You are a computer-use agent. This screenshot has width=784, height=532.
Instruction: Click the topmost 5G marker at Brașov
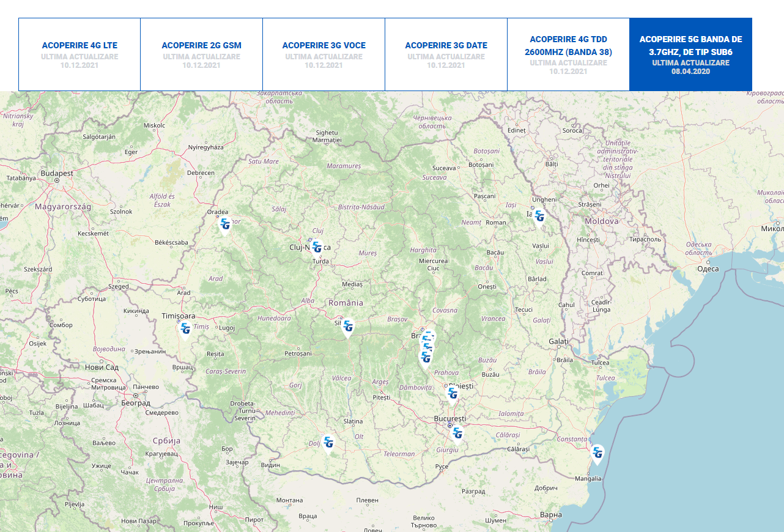[431, 335]
